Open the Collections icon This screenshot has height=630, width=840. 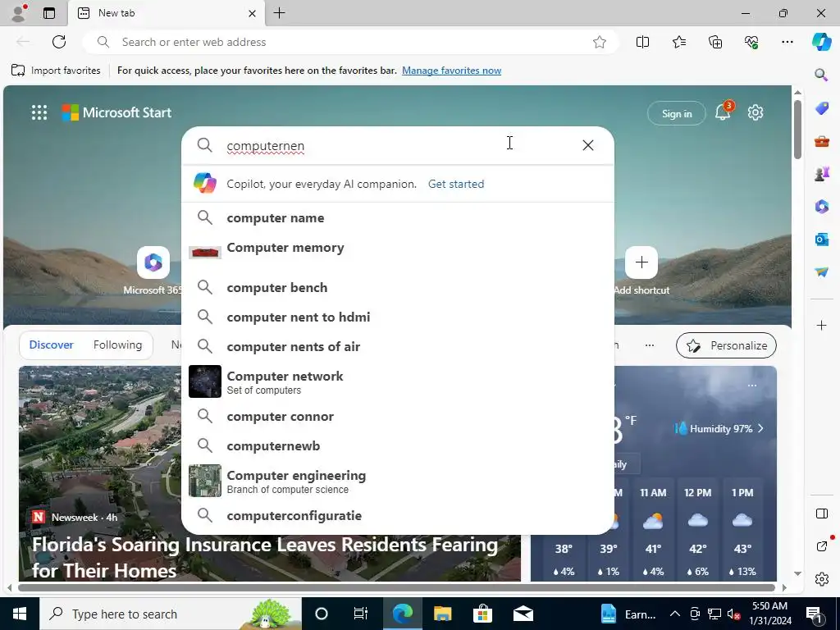click(x=715, y=42)
